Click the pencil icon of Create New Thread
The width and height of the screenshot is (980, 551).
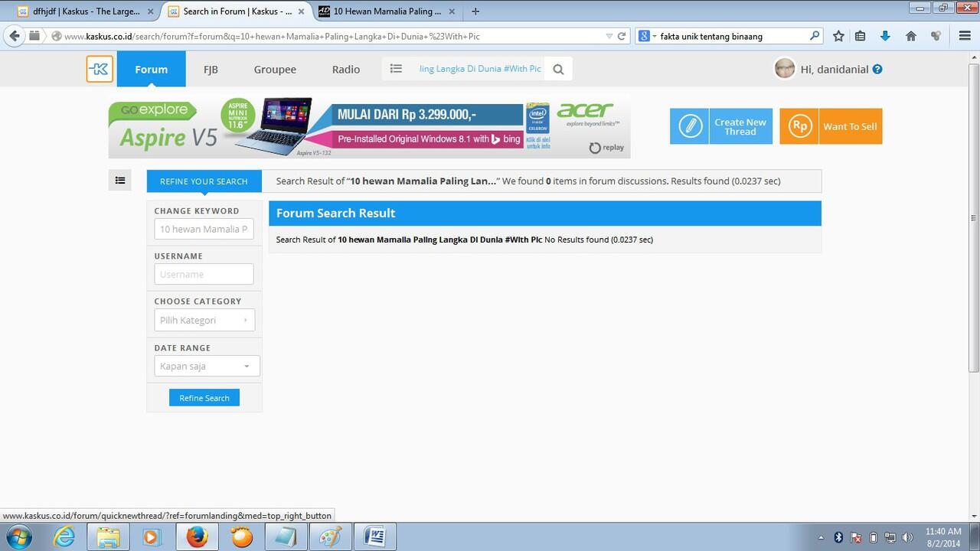pyautogui.click(x=690, y=126)
